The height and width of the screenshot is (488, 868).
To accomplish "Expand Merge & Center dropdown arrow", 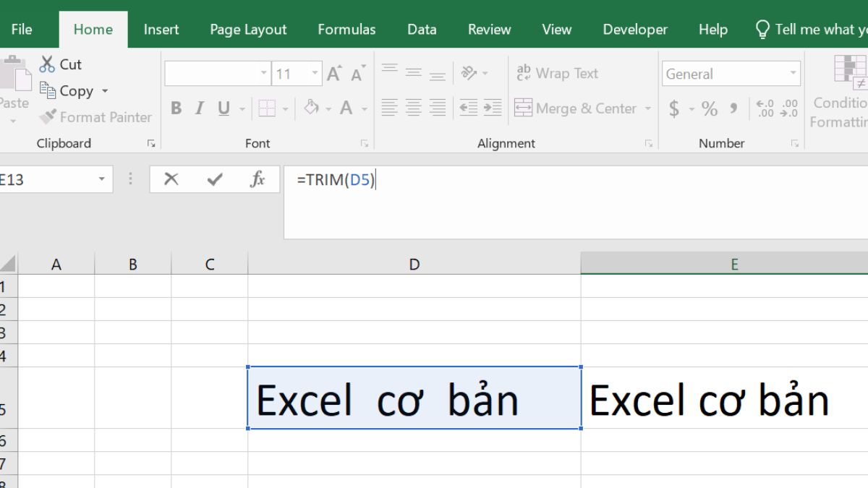I will pyautogui.click(x=647, y=109).
